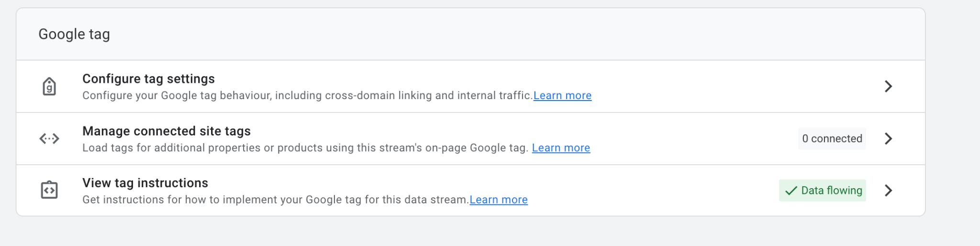Open View tag instructions using right chevron
This screenshot has width=980, height=246.
pos(888,190)
